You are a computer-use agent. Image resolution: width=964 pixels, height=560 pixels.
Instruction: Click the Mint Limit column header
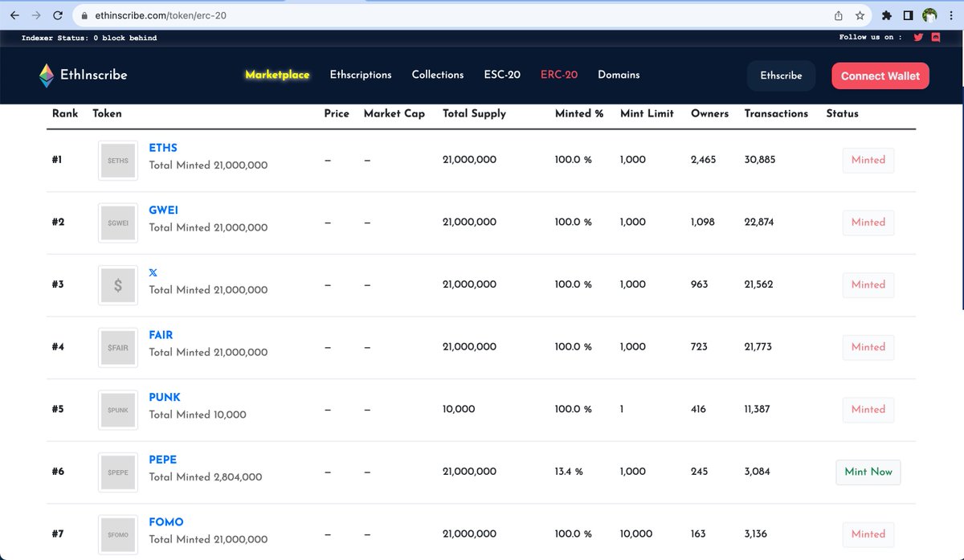[x=647, y=113]
